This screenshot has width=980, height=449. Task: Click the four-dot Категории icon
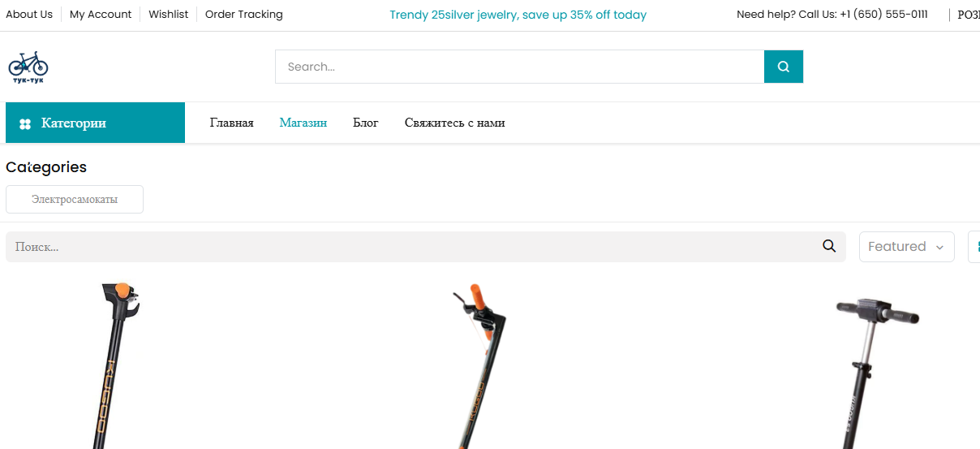pos(25,123)
